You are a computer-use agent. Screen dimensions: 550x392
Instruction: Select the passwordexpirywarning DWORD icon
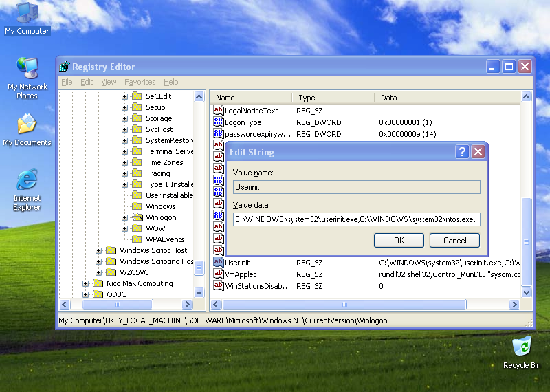point(218,133)
